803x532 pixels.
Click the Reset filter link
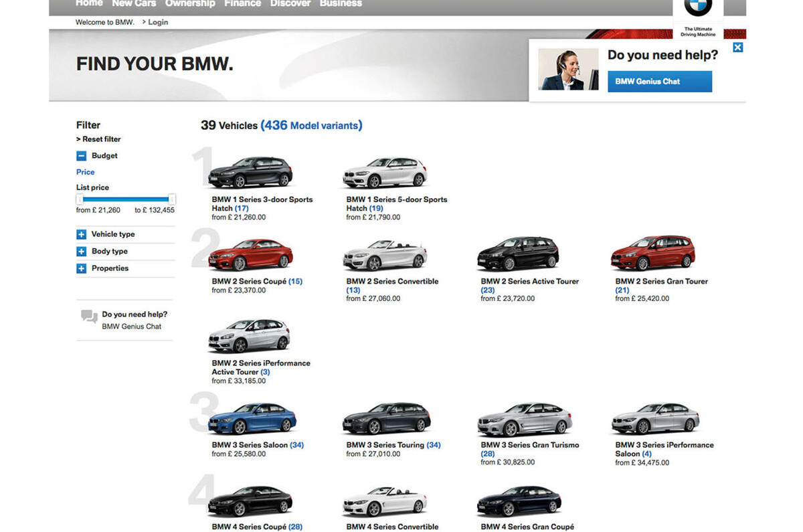pyautogui.click(x=98, y=139)
